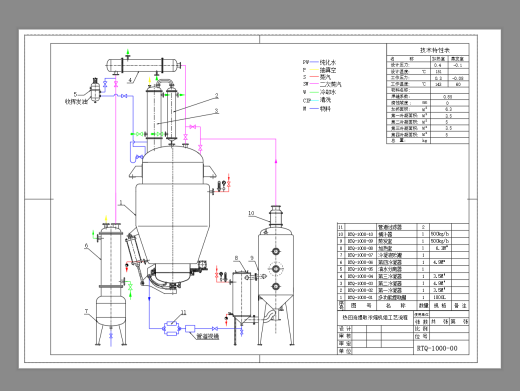Screen dimensions: 520x391
Task: Click the yellow P vacuum legend line
Action: pos(314,70)
